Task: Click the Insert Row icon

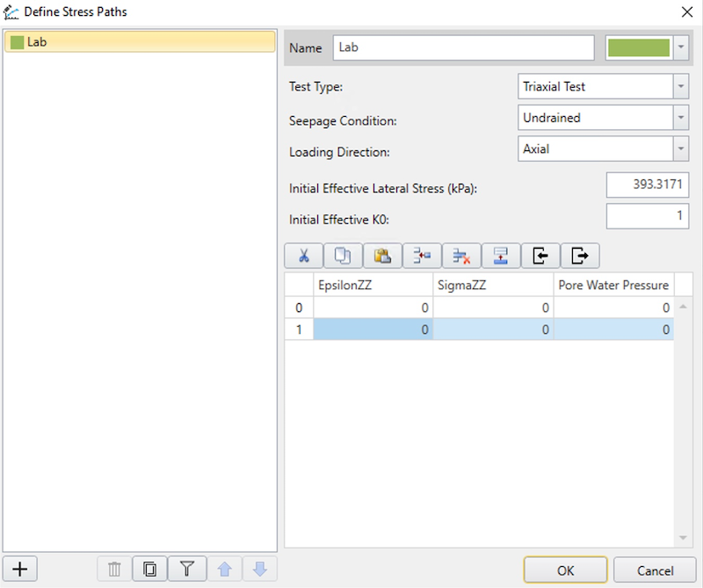Action: pyautogui.click(x=421, y=255)
